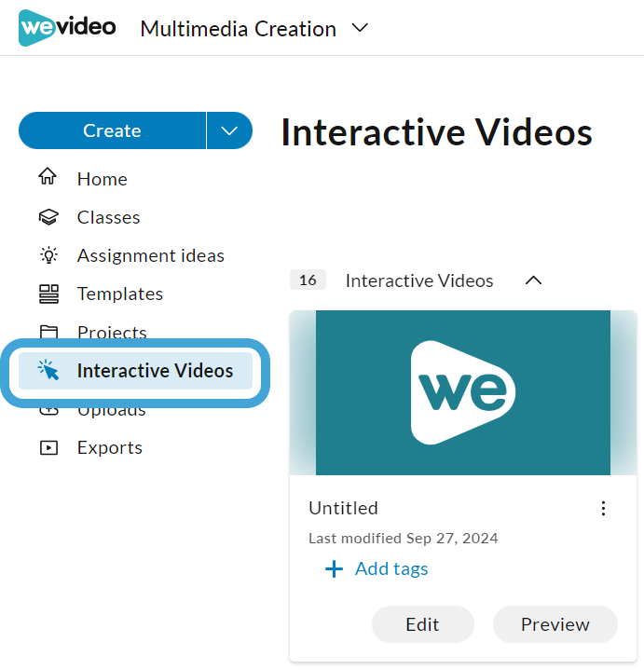Open Projects in the sidebar
Viewport: 644px width, 670px height.
(x=112, y=332)
